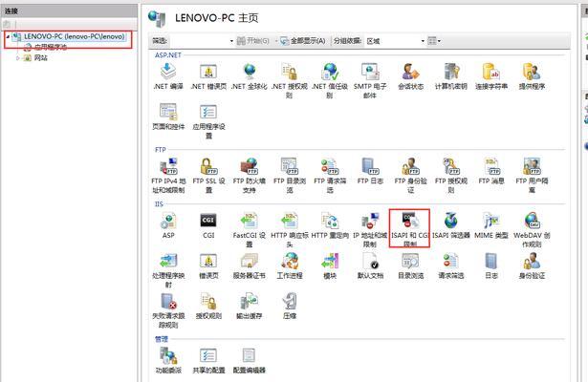Image resolution: width=588 pixels, height=382 pixels.
Task: Open FTP 消息 feature
Action: coord(491,171)
